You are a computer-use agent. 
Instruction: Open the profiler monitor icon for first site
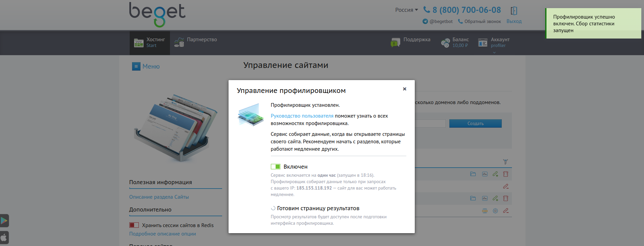pyautogui.click(x=485, y=174)
